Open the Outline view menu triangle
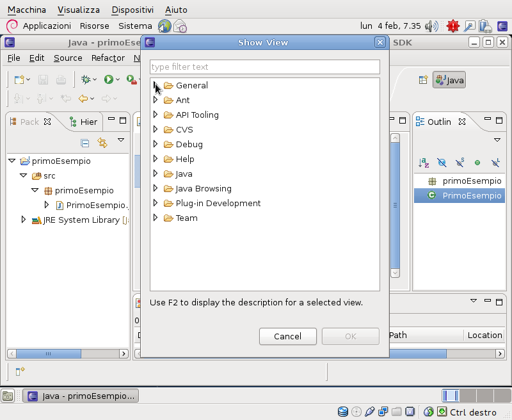This screenshot has width=512, height=420. pyautogui.click(x=497, y=140)
